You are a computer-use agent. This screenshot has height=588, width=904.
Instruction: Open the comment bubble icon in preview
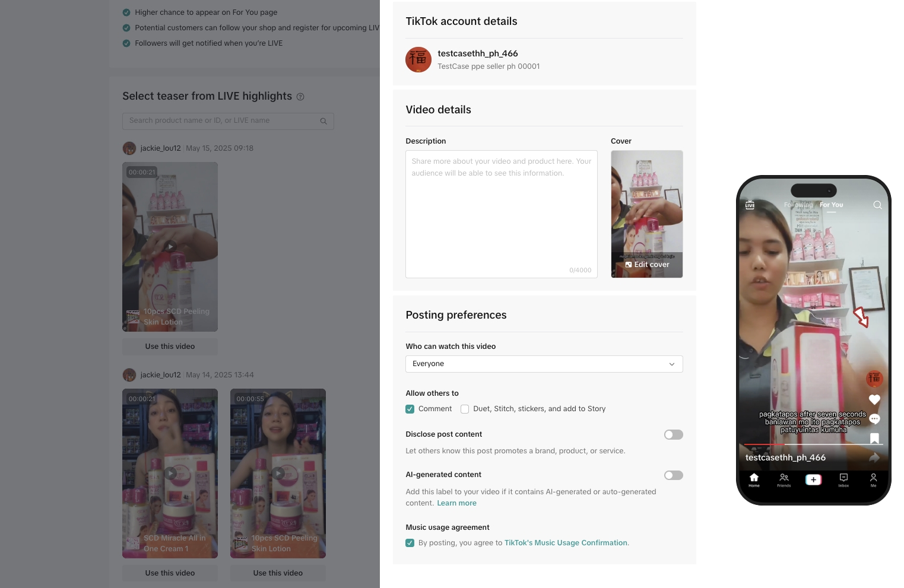click(874, 419)
